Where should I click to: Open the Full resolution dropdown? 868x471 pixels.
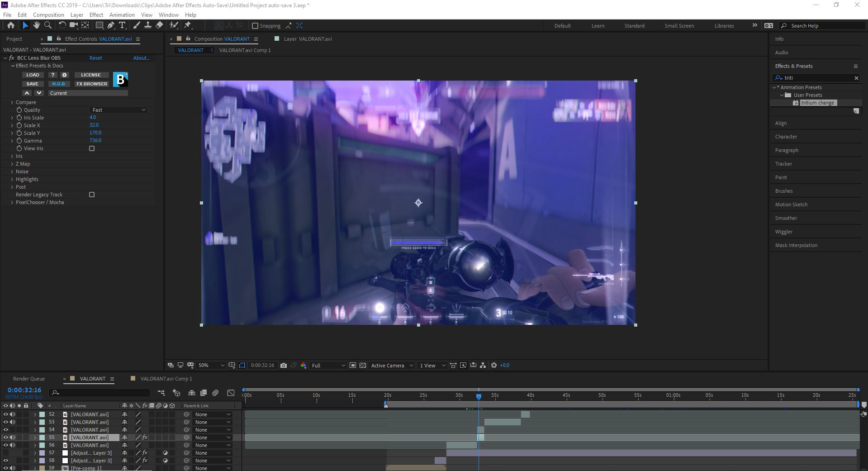328,366
